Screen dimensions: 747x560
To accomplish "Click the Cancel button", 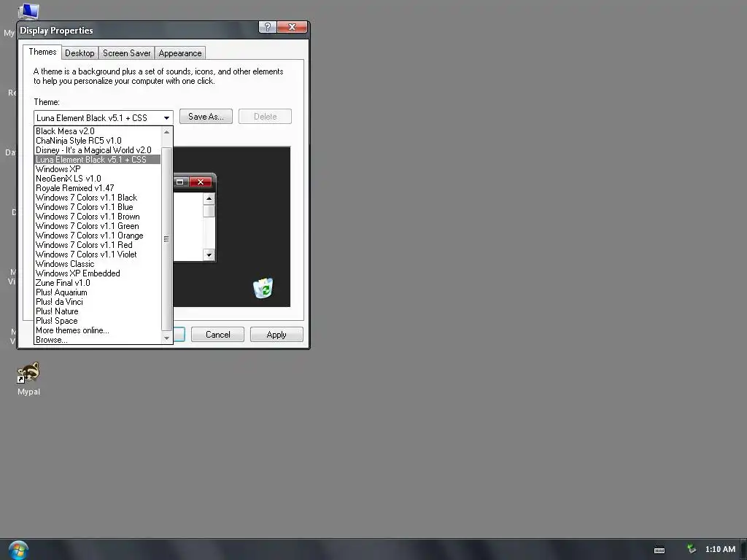I will point(217,334).
